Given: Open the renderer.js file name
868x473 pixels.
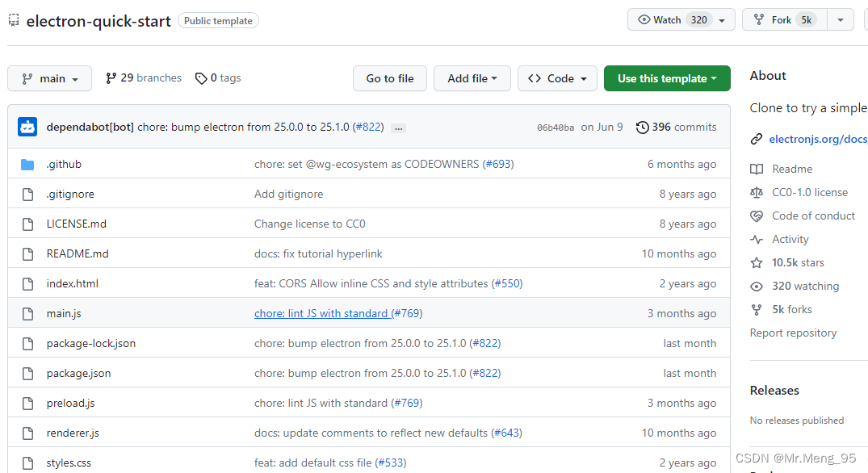Looking at the screenshot, I should 73,433.
